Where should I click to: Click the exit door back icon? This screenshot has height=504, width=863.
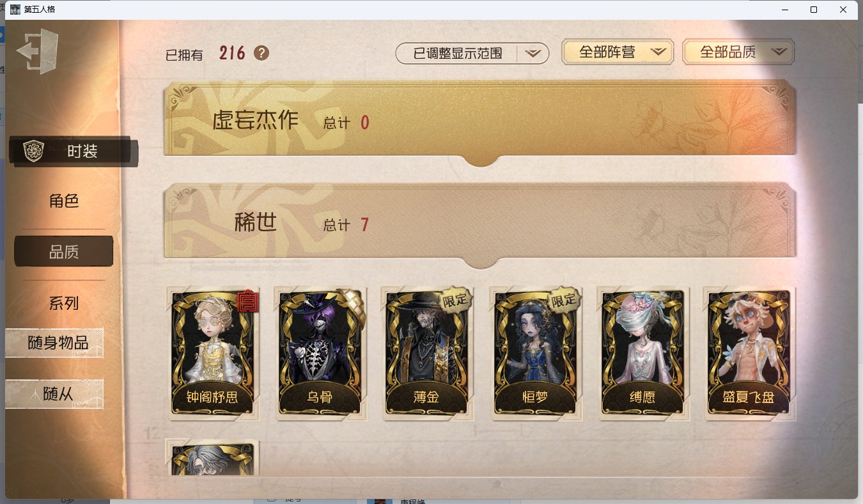[x=38, y=51]
